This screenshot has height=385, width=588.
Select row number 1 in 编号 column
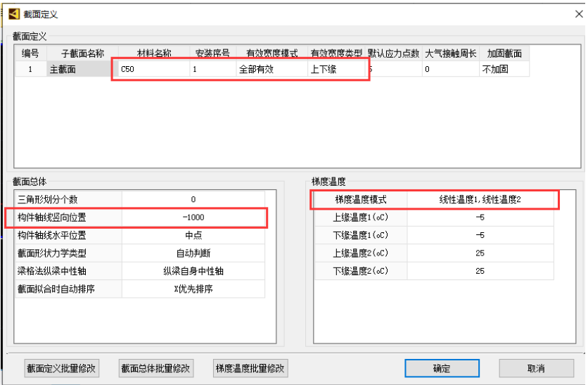coord(30,69)
